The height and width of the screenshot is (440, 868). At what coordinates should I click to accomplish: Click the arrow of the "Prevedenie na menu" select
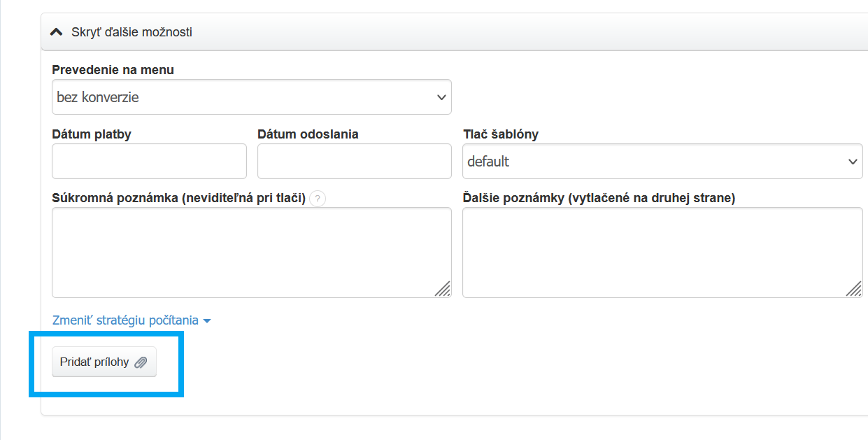pos(441,97)
